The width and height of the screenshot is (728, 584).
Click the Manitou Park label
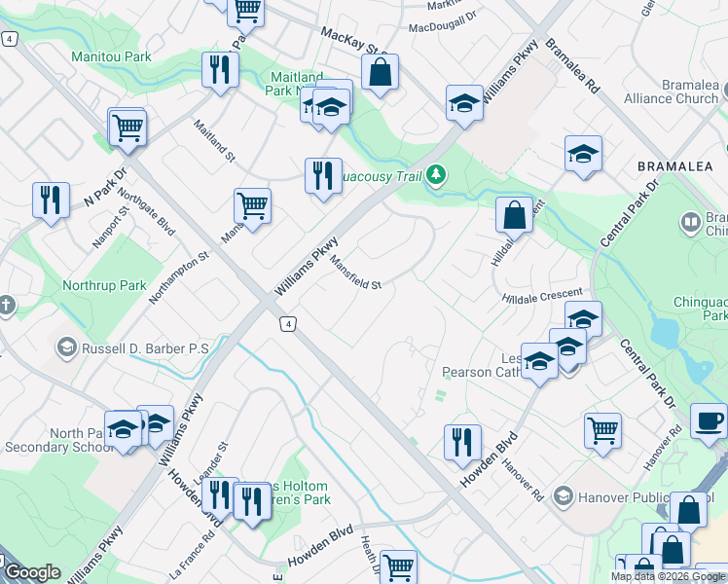[x=111, y=56]
